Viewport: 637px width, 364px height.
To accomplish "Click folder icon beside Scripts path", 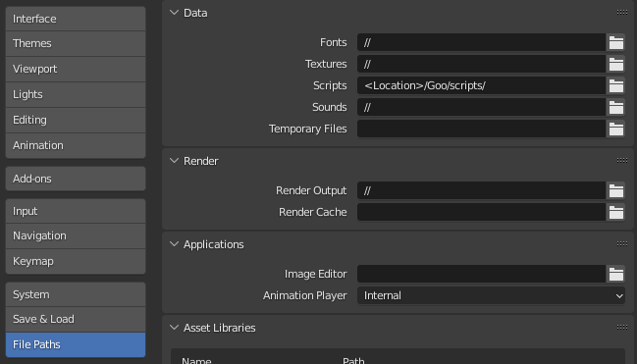I will (x=615, y=85).
